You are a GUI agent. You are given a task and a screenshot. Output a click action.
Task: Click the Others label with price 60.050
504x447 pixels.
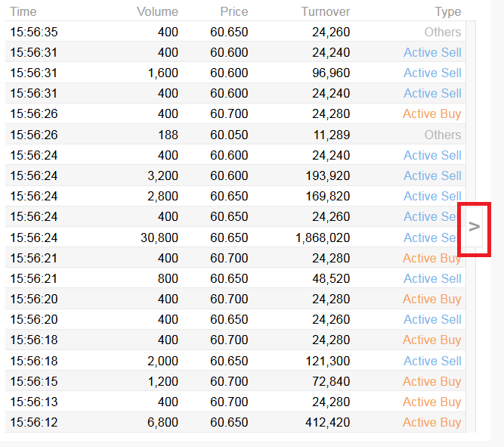[443, 135]
